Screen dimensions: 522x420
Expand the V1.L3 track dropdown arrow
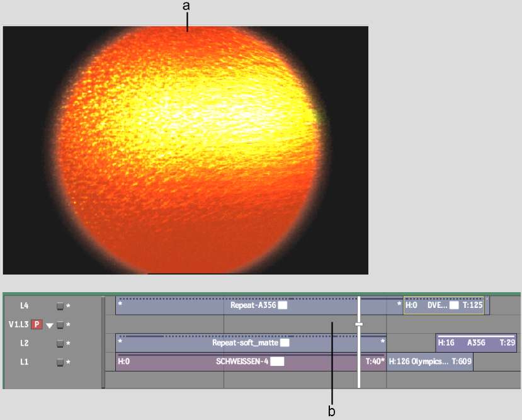pyautogui.click(x=49, y=326)
